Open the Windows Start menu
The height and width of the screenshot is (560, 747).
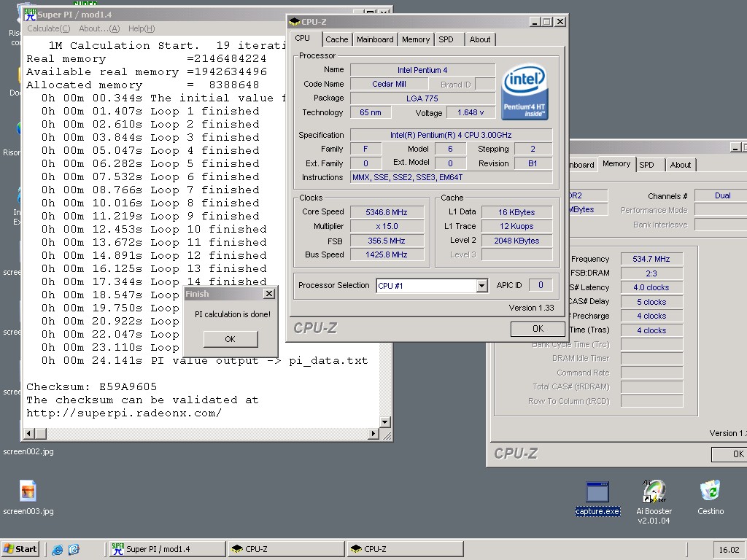tap(20, 549)
